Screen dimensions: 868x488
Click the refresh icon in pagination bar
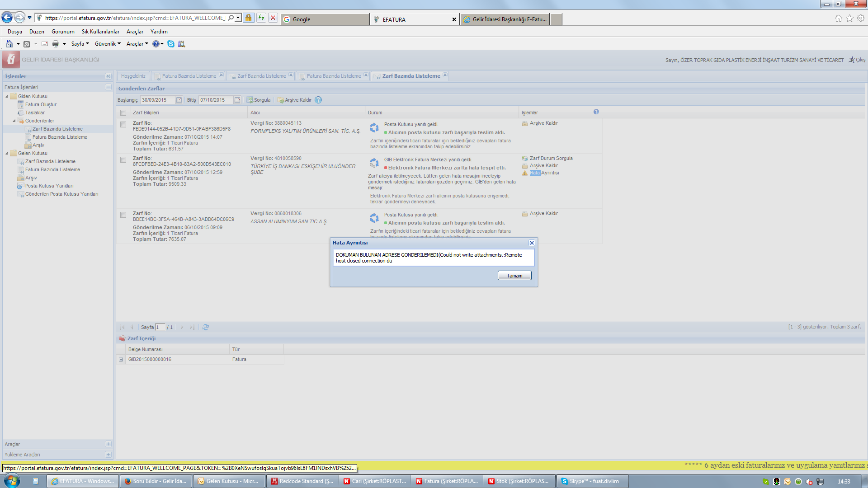[206, 327]
